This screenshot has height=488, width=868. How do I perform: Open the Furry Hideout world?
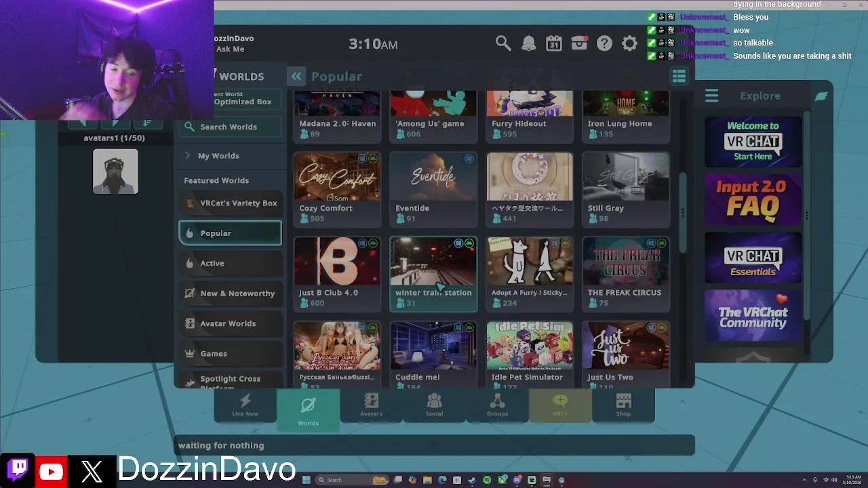tap(530, 116)
